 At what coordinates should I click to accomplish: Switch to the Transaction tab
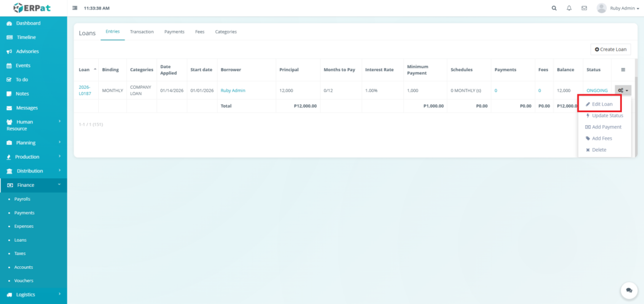coord(142,31)
